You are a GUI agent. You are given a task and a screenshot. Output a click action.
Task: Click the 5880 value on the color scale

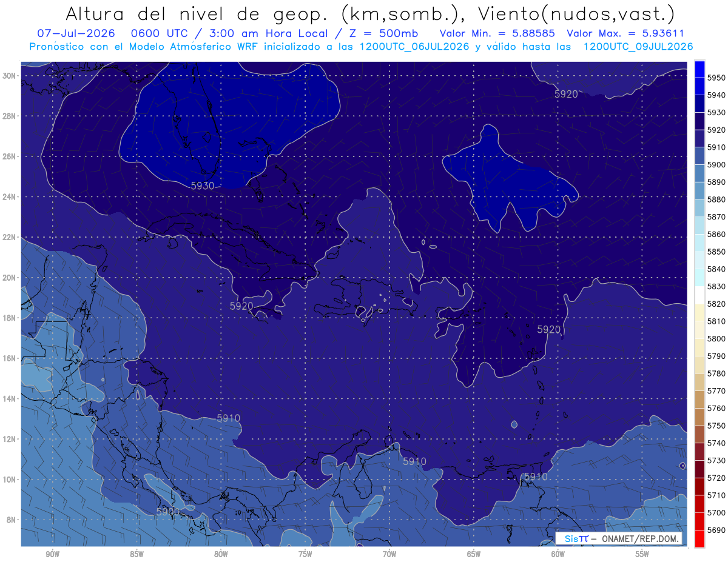[x=716, y=199]
